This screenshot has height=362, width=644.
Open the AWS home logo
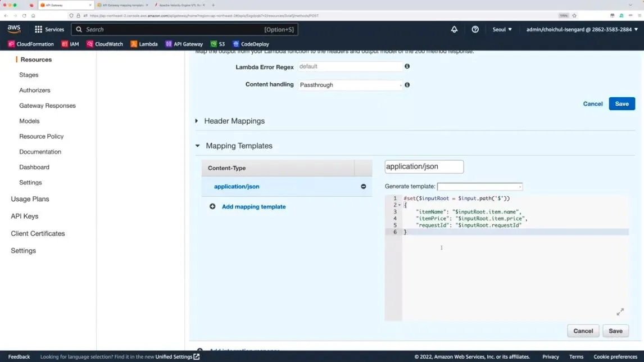(14, 29)
